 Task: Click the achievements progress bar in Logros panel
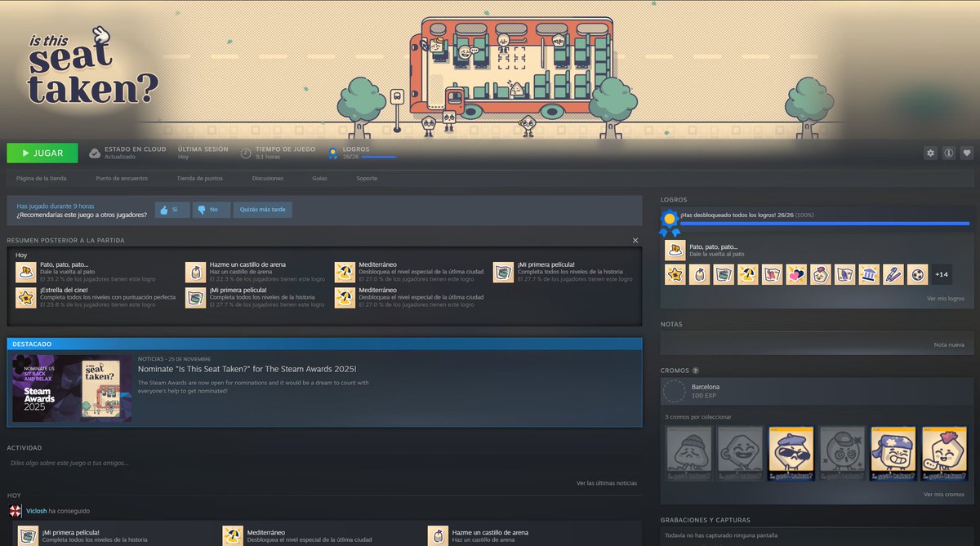(x=825, y=223)
